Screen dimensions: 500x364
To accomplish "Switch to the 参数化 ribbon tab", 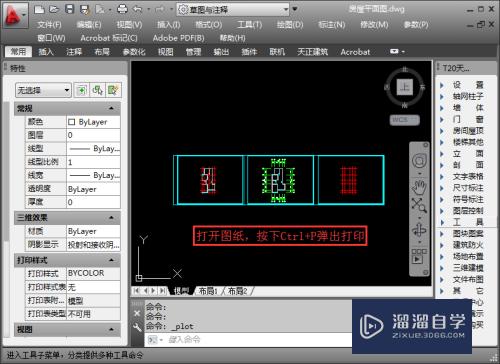I will (134, 52).
